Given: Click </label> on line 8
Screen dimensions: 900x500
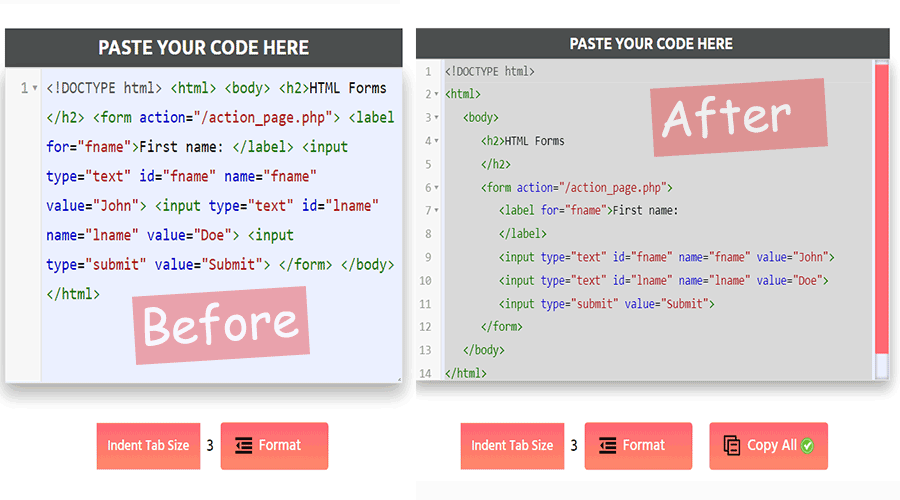Looking at the screenshot, I should (x=523, y=234).
